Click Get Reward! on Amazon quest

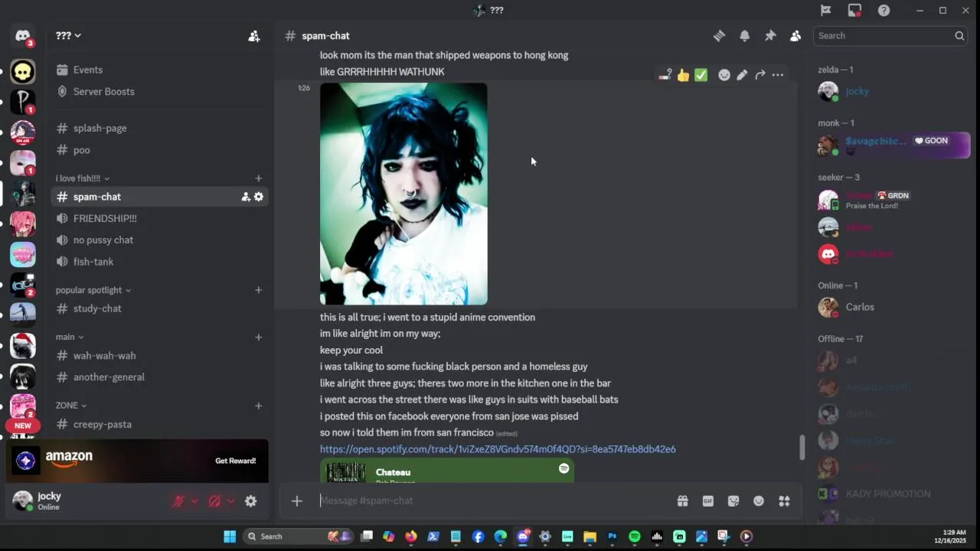(x=235, y=461)
